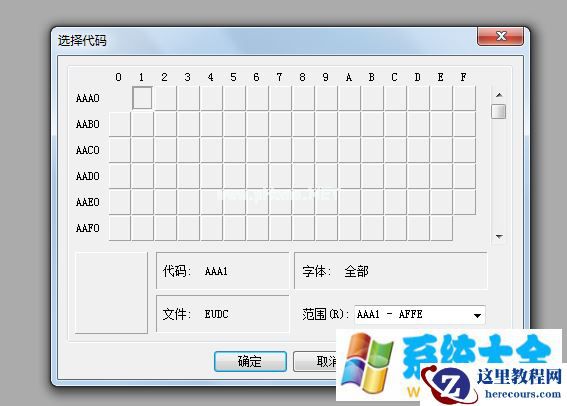This screenshot has height=406, width=567.
Task: Select code cell AAA5 in the grid
Action: (x=234, y=98)
